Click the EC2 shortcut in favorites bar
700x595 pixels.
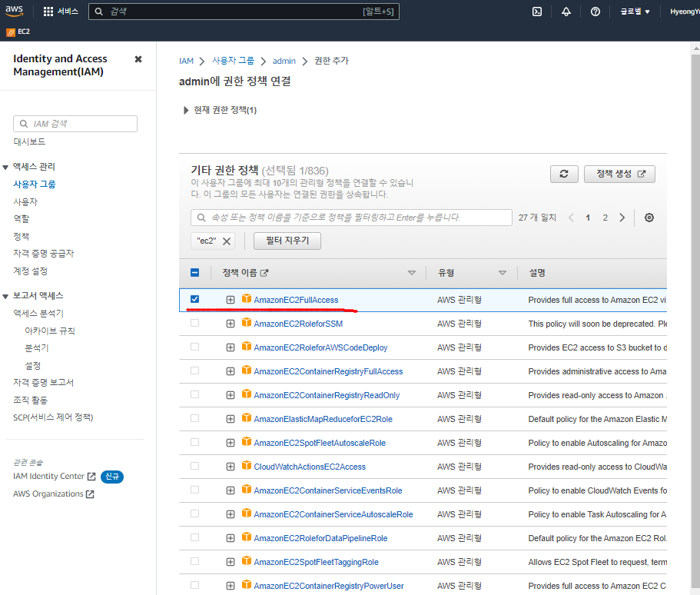click(18, 32)
